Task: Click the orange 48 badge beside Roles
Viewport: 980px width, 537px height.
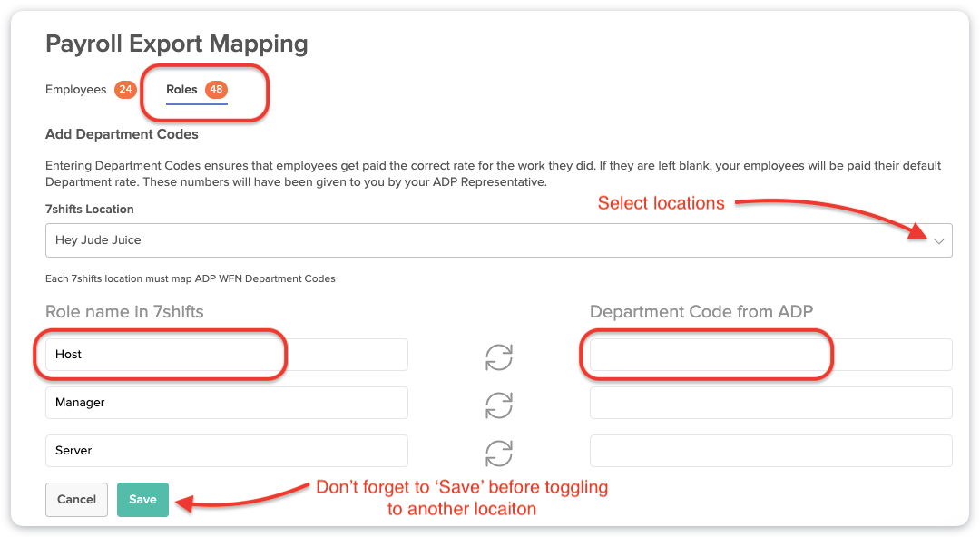Action: [216, 90]
